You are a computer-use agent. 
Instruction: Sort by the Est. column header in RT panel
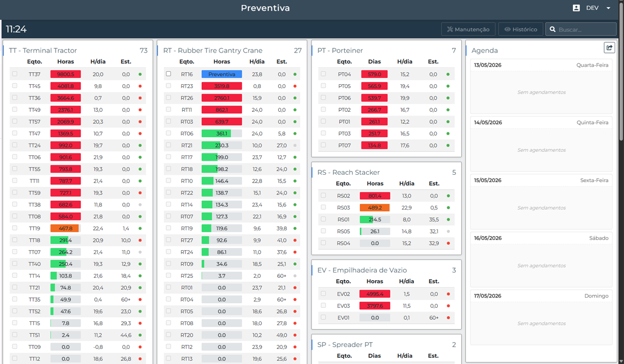[x=282, y=61]
